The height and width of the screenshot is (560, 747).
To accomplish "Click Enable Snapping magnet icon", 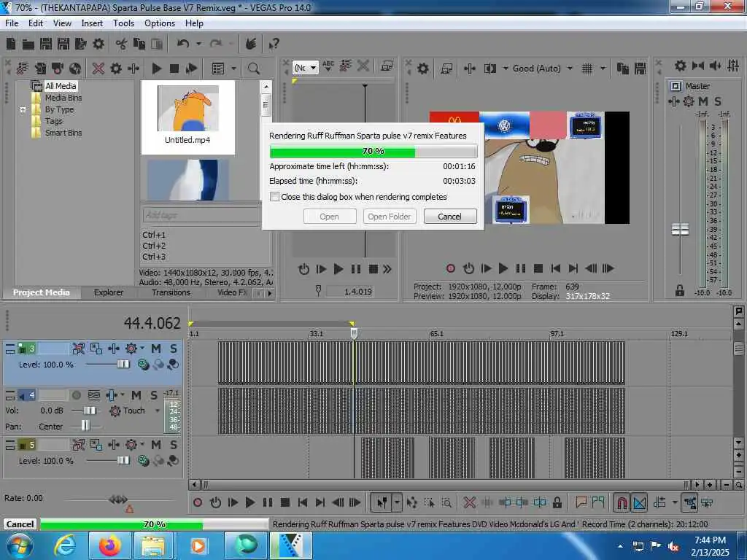I will click(622, 502).
